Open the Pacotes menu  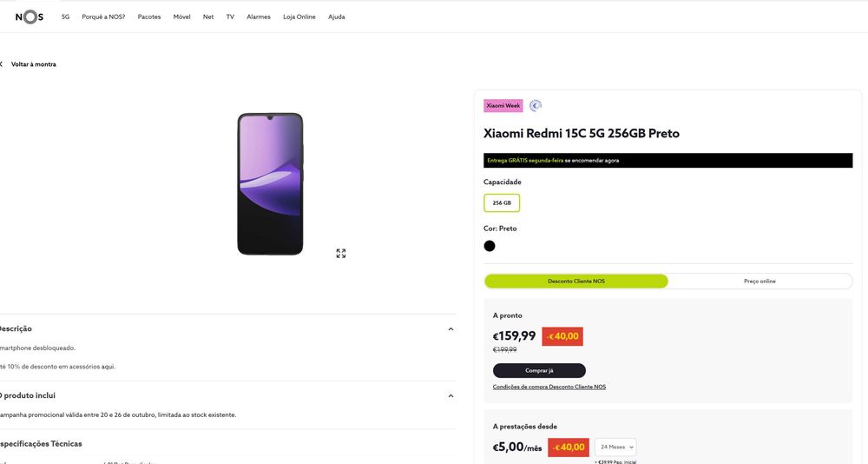point(149,17)
